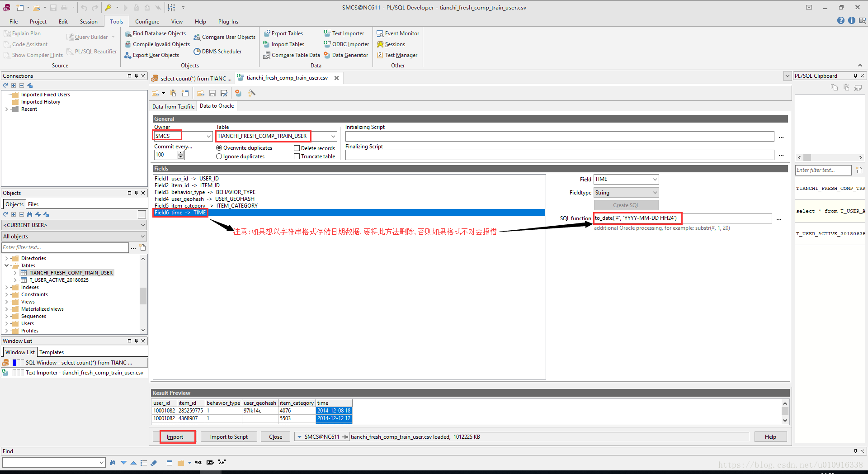This screenshot has width=868, height=474.
Task: Click the magic wand icon in importer toolbar
Action: (x=252, y=93)
